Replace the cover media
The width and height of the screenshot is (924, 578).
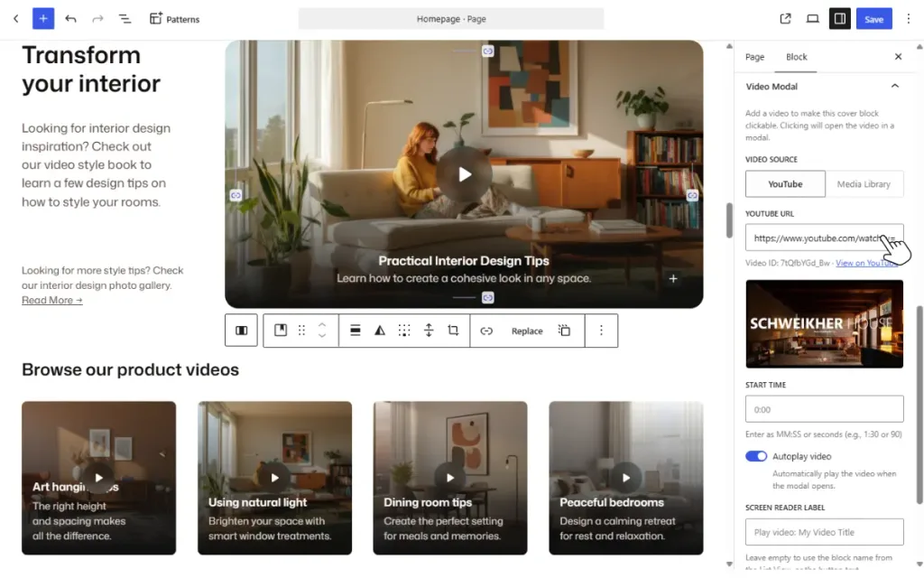click(527, 331)
